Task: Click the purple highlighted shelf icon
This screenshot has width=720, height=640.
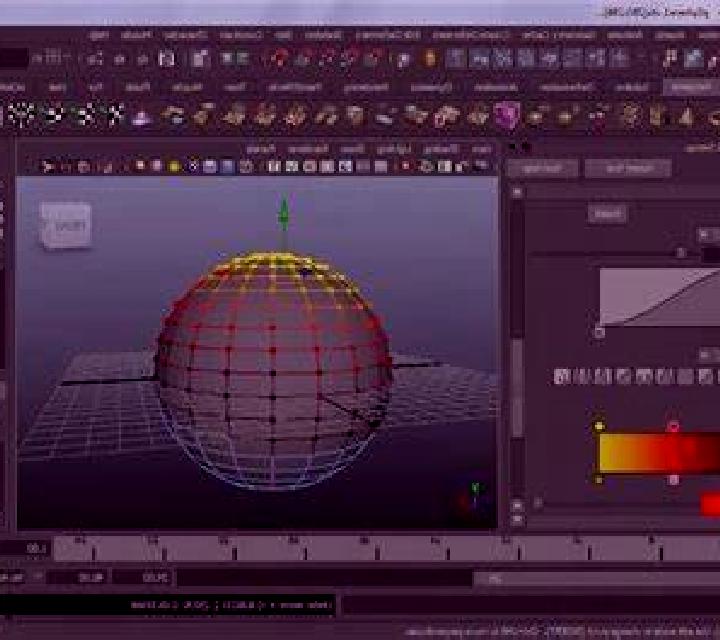Action: pyautogui.click(x=507, y=114)
